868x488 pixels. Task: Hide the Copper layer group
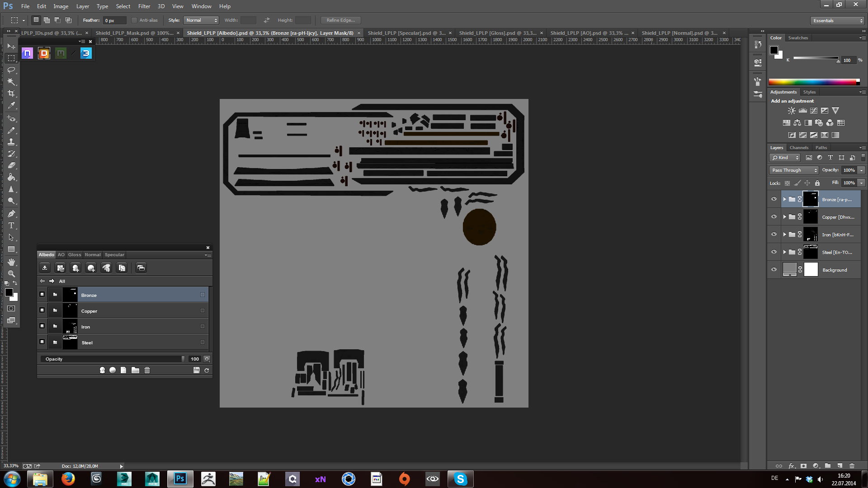[x=774, y=217]
